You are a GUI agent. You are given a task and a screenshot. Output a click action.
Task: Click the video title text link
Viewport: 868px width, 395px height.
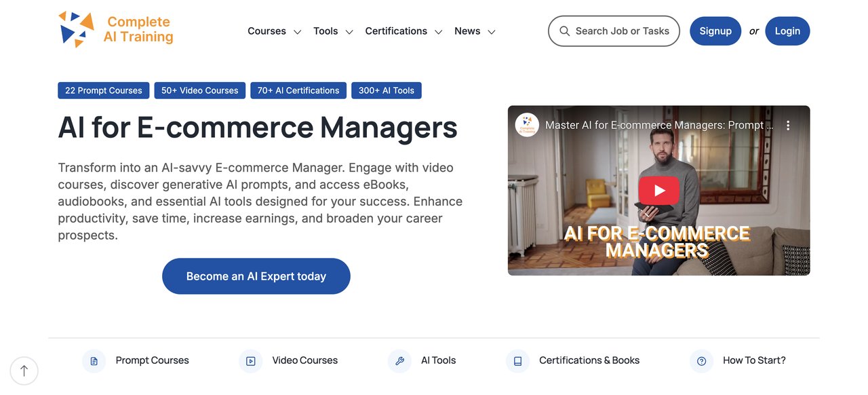coord(659,126)
